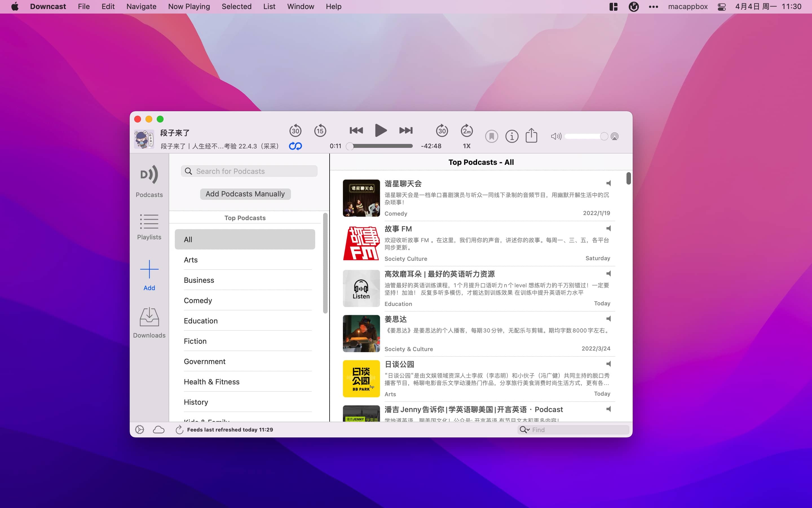The height and width of the screenshot is (508, 812).
Task: Open the Find search options dropdown
Action: coord(524,429)
